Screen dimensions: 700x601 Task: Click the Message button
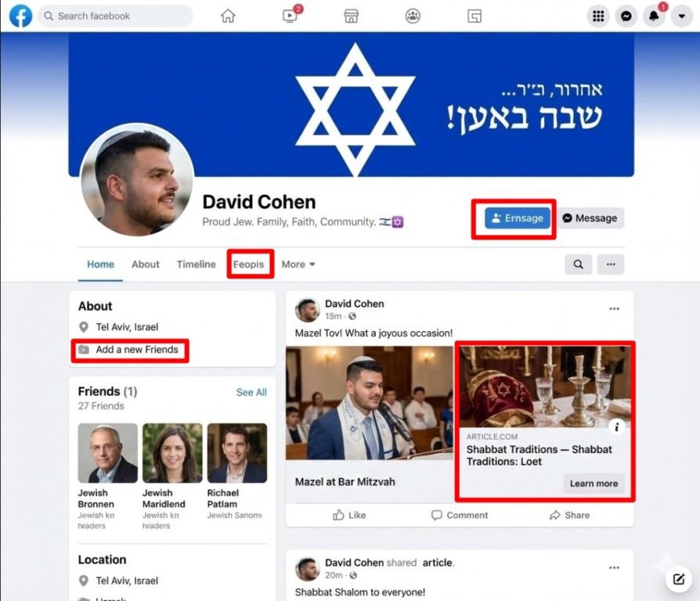(590, 218)
